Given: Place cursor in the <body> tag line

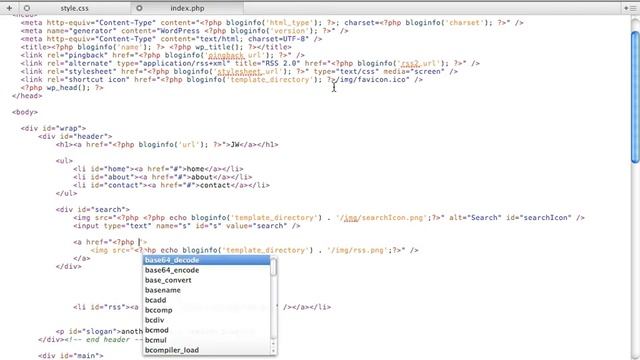Looking at the screenshot, I should [25, 112].
